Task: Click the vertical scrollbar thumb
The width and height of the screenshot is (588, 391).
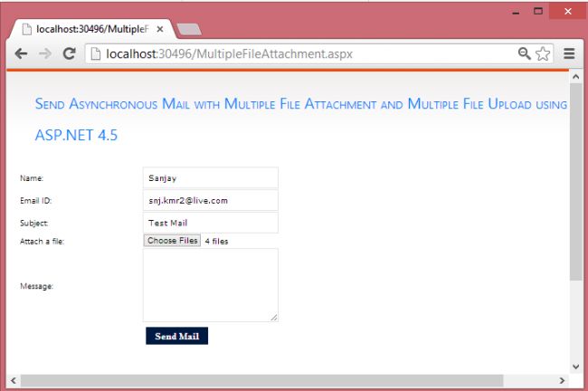Action: [x=576, y=182]
